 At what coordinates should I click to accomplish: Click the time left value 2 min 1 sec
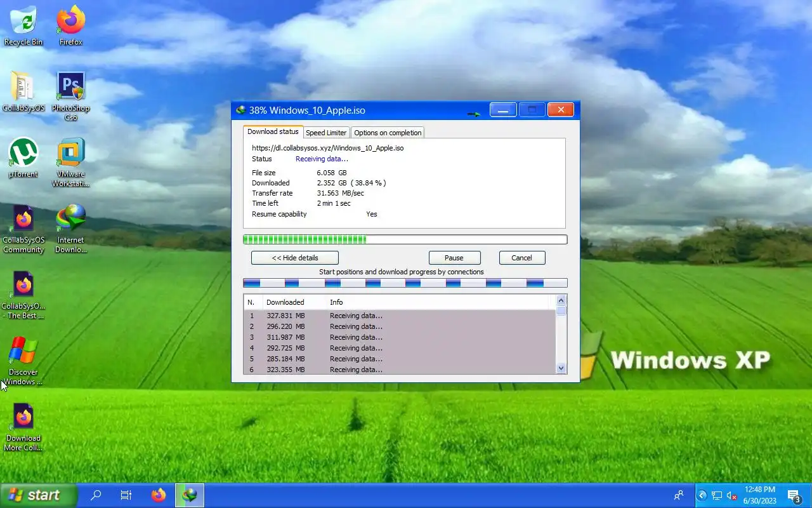tap(334, 203)
